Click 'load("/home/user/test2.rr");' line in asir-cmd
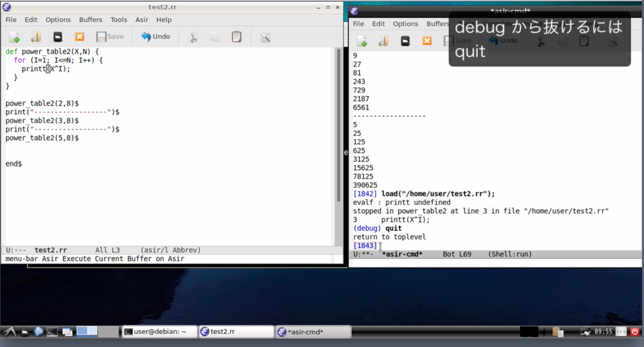This screenshot has height=347, width=644. point(438,194)
